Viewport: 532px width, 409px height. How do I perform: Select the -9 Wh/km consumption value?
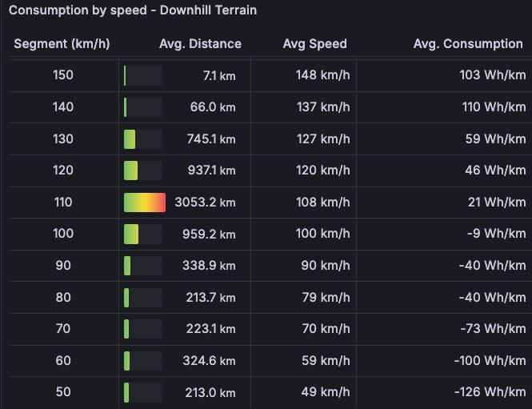[496, 234]
